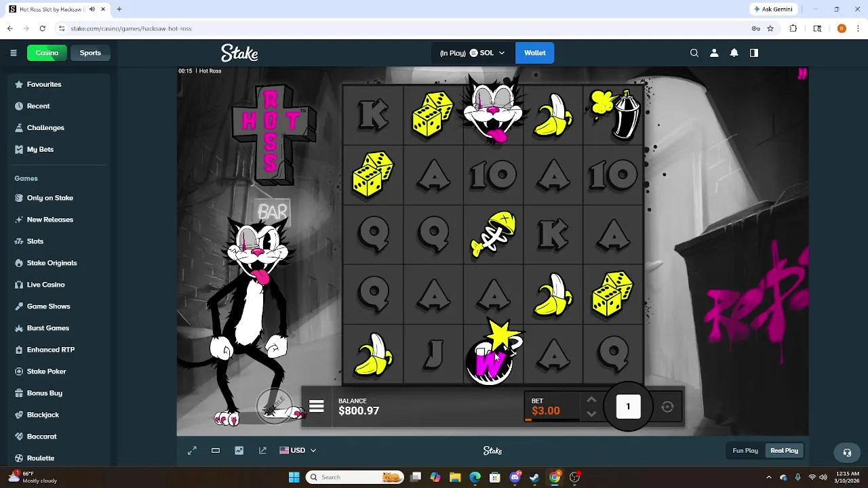Decrease the bet amount arrow

coord(591,413)
